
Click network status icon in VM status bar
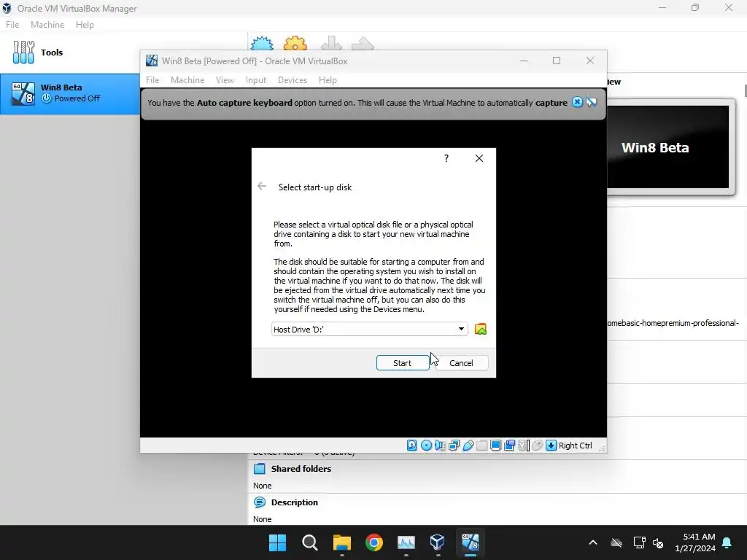pyautogui.click(x=454, y=446)
